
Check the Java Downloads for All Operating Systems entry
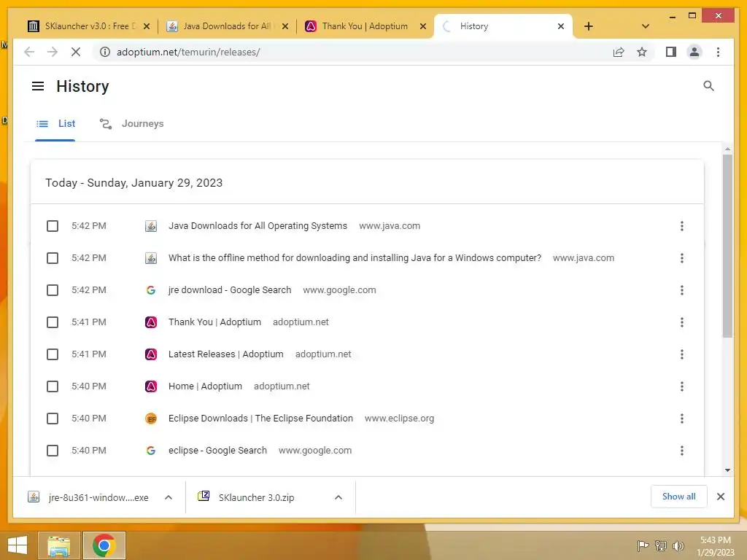(x=53, y=226)
